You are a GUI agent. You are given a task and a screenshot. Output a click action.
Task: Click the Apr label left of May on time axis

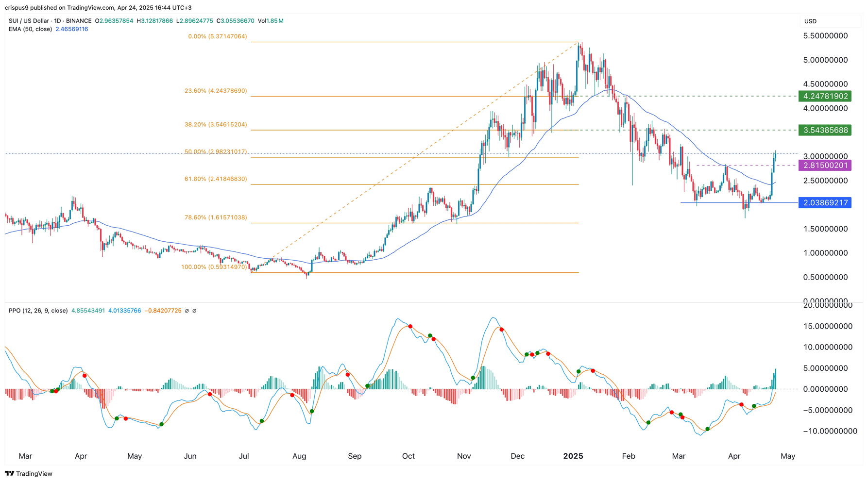pyautogui.click(x=734, y=456)
